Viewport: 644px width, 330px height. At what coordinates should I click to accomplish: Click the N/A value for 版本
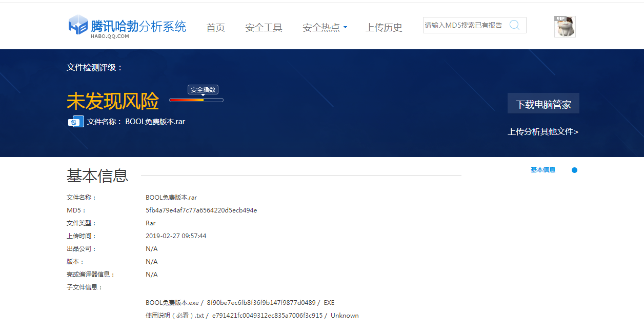click(152, 262)
